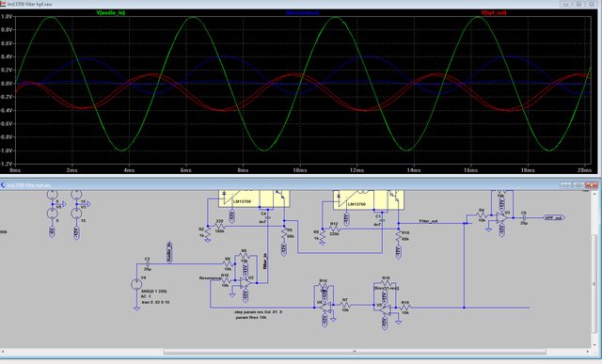Click the U6 op-amp symbol

click(325, 307)
